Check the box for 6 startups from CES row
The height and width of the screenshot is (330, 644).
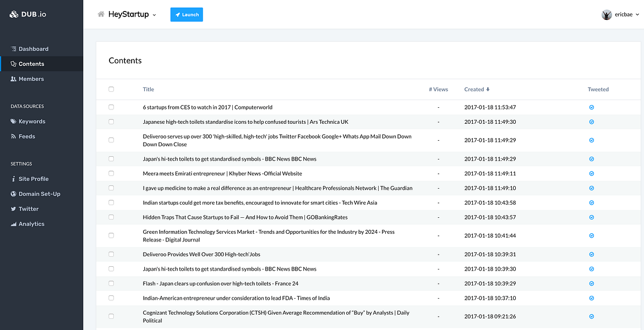111,107
